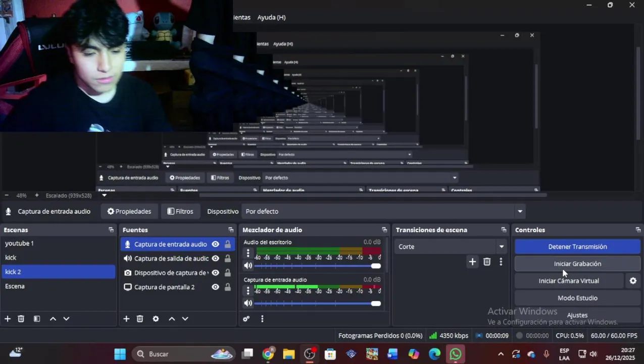Pop out the Escenas dock panel
The height and width of the screenshot is (364, 644).
pos(111,230)
